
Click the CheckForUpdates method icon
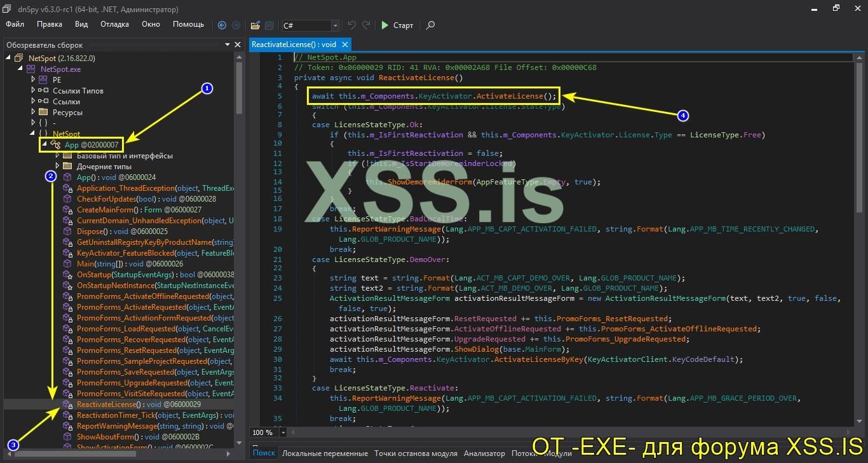tap(67, 199)
